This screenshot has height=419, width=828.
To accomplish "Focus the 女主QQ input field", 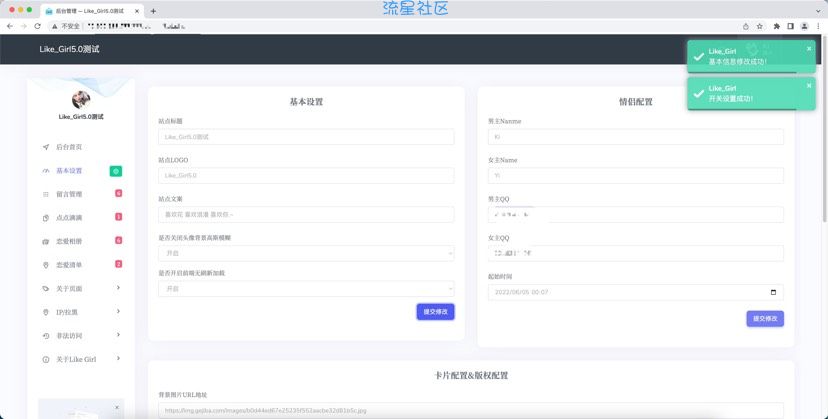I will click(x=636, y=254).
